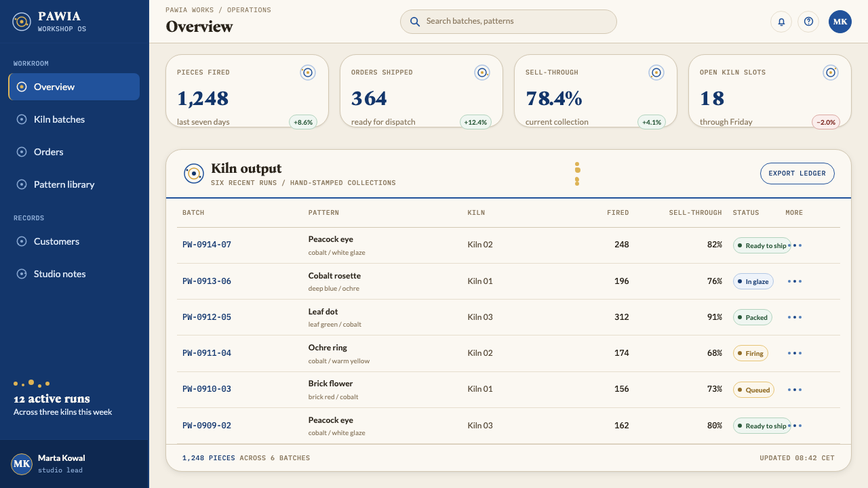Click the Export Ledger button
Viewport: 868px width, 488px height.
pos(797,174)
